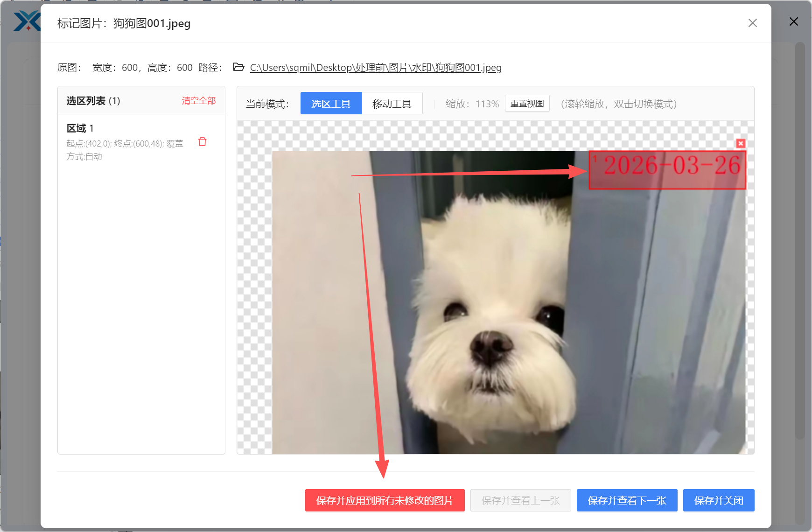Switch to 移动工具 mode

[x=392, y=103]
